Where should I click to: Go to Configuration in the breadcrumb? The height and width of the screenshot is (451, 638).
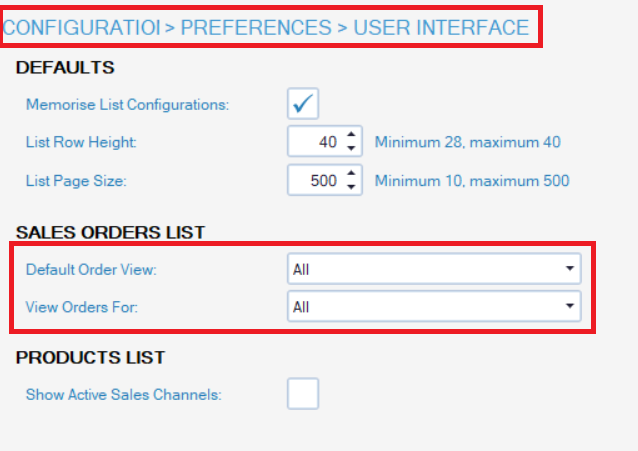[81, 28]
